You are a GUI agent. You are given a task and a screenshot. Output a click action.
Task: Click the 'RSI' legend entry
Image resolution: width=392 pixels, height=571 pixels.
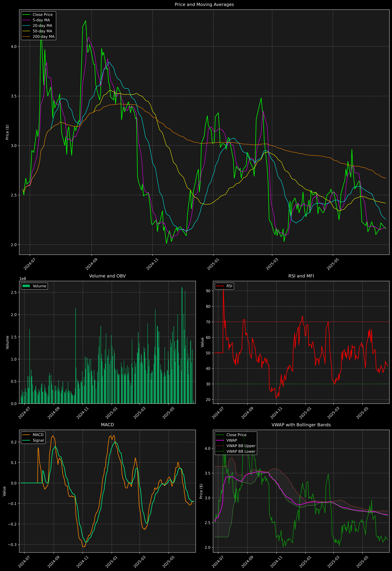(229, 286)
